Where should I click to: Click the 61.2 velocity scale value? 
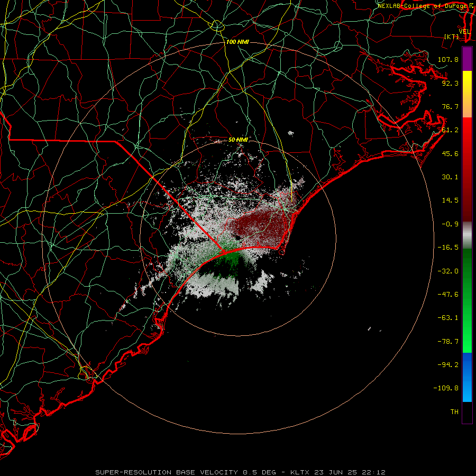(x=450, y=130)
